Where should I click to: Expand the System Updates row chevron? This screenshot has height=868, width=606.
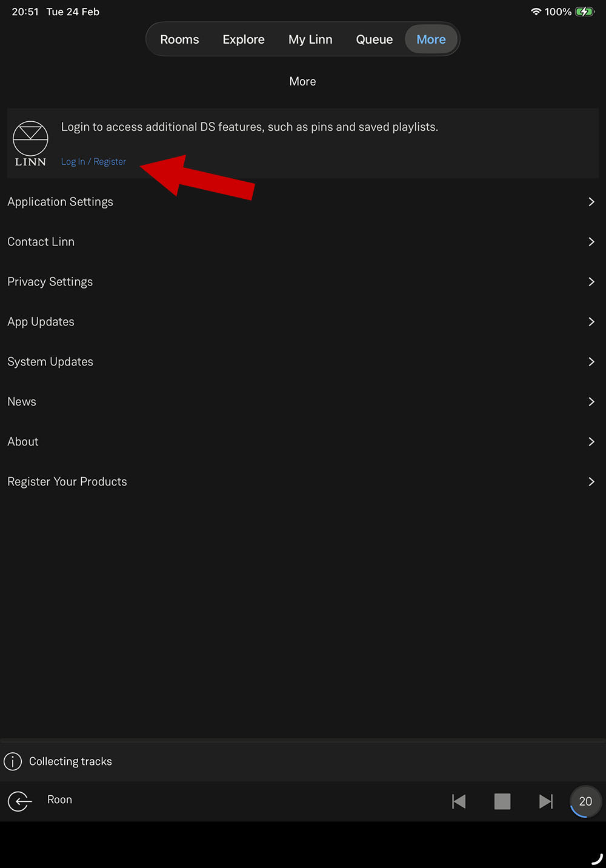click(591, 362)
